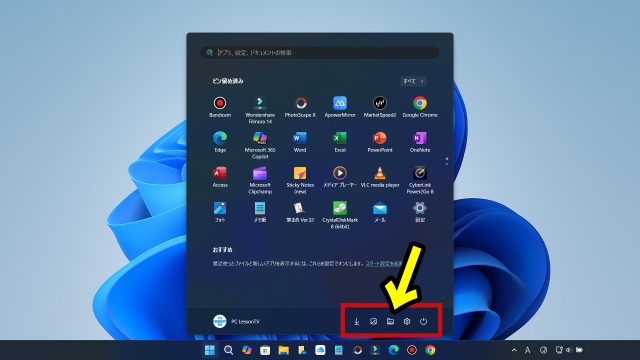This screenshot has width=640, height=360.
Task: Open PhotoScape X app
Action: coord(300,107)
